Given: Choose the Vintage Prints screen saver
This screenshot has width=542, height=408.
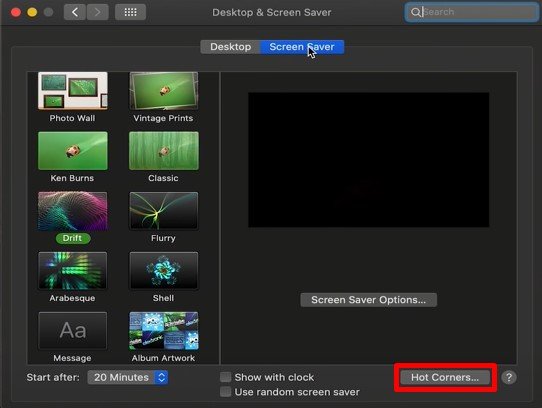Looking at the screenshot, I should pyautogui.click(x=164, y=91).
